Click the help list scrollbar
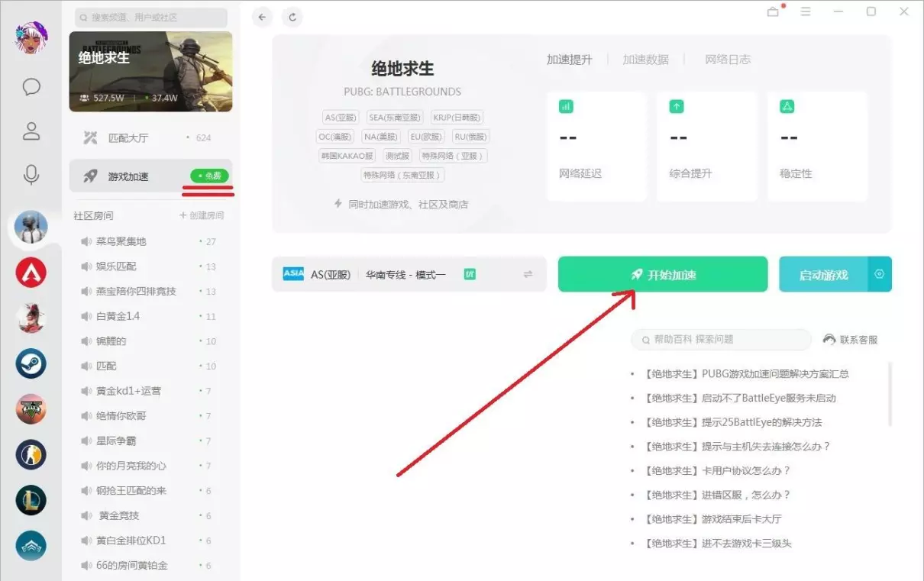This screenshot has height=581, width=924. coord(890,394)
